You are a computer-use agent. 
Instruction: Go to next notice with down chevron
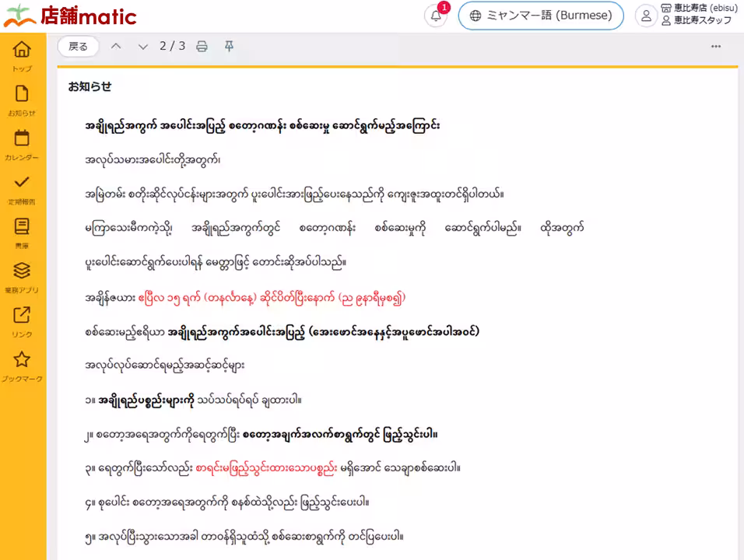pyautogui.click(x=142, y=47)
